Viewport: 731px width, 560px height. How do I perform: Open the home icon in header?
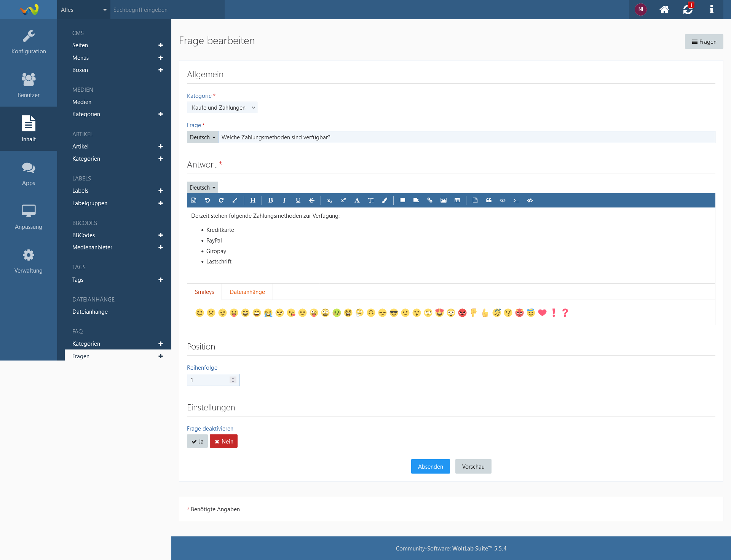click(664, 10)
